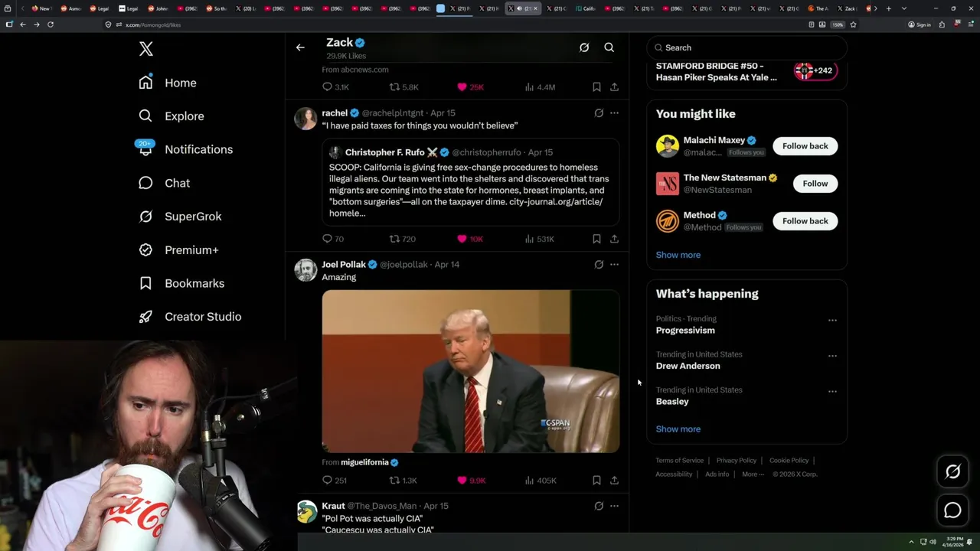980x551 pixels.
Task: Bookmark the abcnews.com post
Action: [x=596, y=87]
